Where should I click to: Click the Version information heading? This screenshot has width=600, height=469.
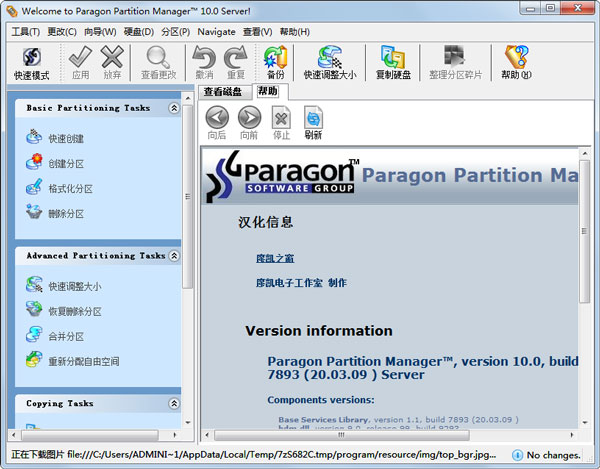tap(319, 331)
